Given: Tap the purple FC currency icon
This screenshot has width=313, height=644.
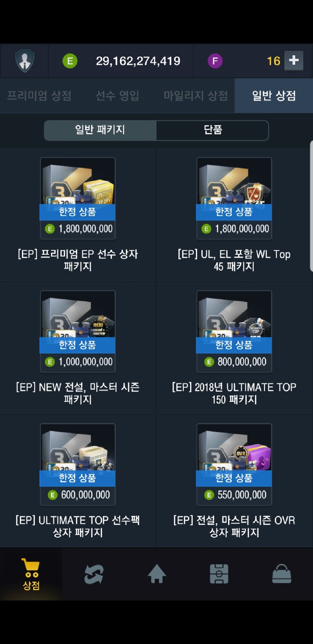Looking at the screenshot, I should (215, 61).
